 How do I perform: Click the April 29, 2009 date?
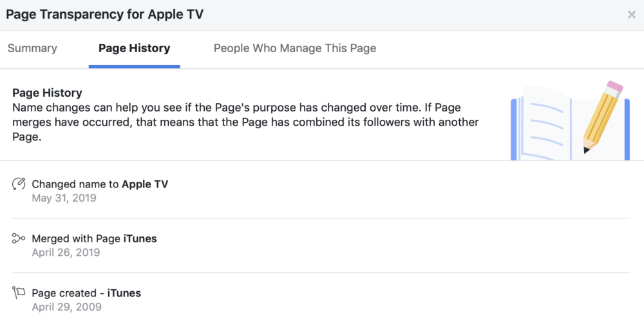(x=66, y=307)
